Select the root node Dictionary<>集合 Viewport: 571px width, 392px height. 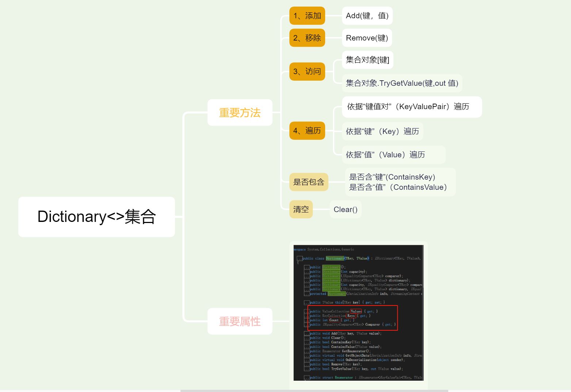click(96, 217)
